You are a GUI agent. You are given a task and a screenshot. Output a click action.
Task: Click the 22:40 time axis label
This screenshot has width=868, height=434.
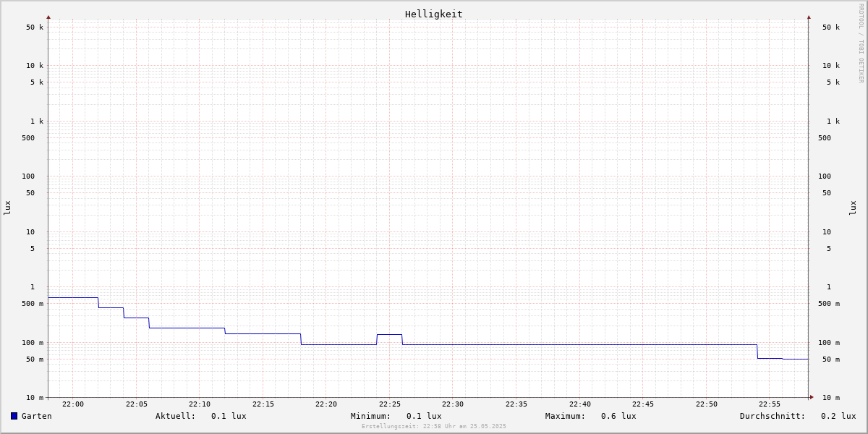click(580, 404)
